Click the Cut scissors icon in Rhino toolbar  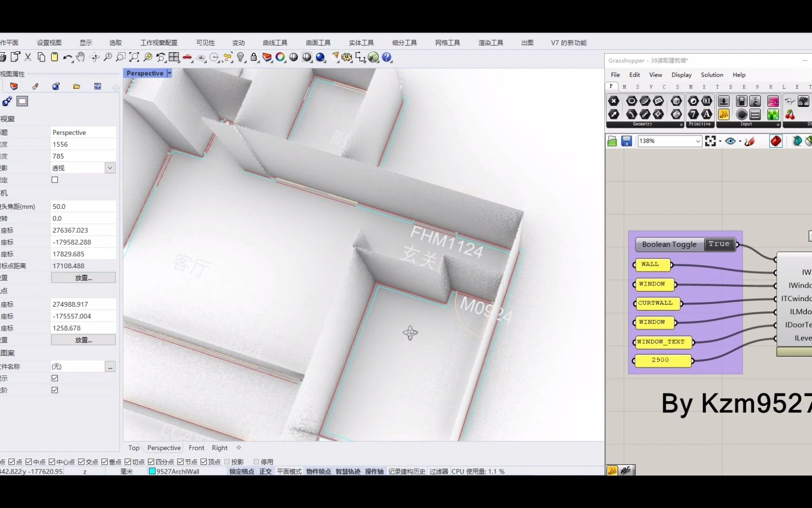[x=28, y=57]
